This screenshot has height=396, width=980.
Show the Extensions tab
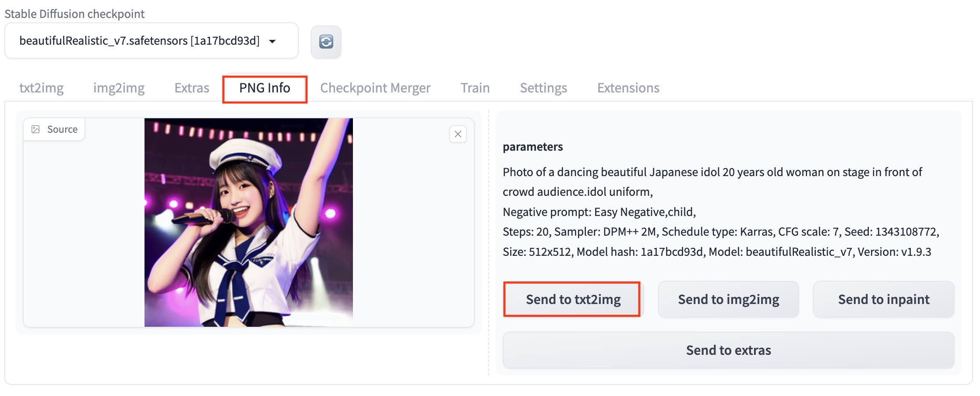628,88
